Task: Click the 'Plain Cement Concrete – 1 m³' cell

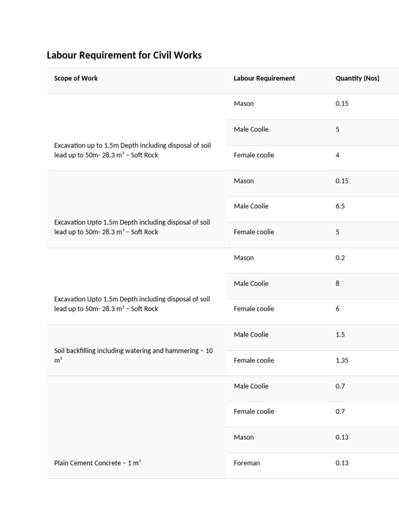Action: 98,463
